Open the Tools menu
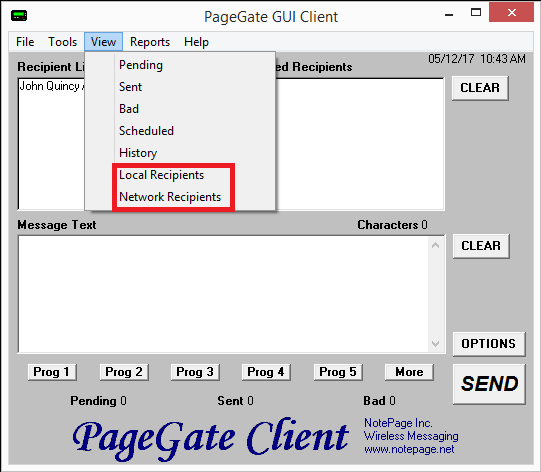The height and width of the screenshot is (472, 541). 62,42
